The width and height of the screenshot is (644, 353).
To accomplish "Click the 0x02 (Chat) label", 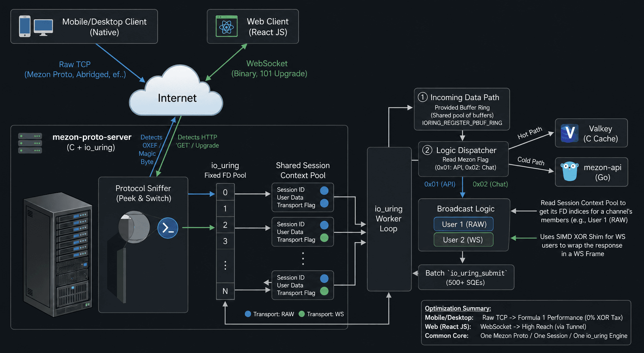I will click(490, 184).
